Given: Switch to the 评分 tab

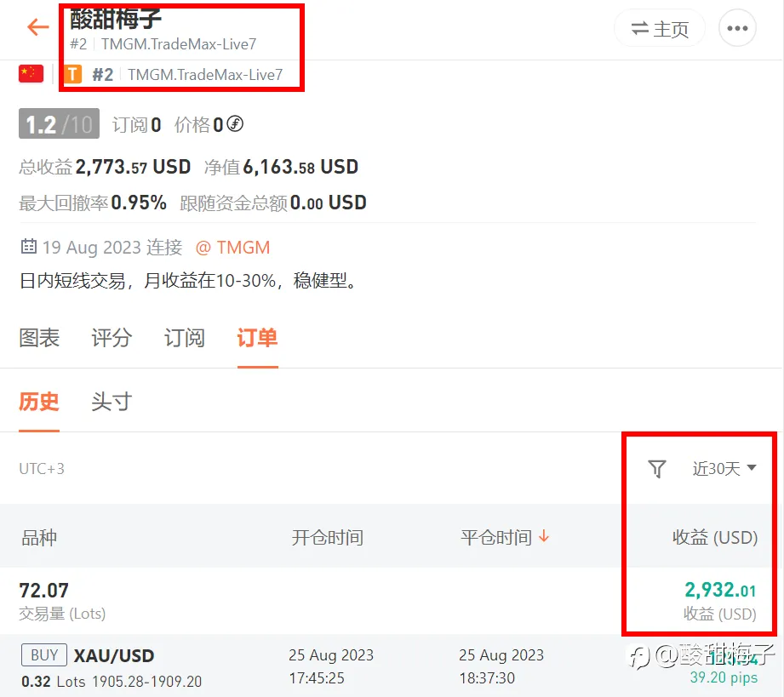Looking at the screenshot, I should click(x=112, y=338).
